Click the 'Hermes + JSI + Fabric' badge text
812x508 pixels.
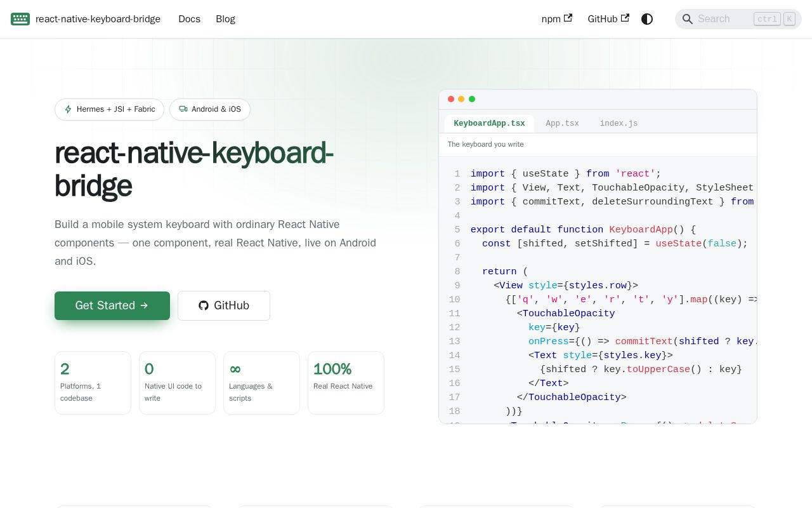point(116,109)
